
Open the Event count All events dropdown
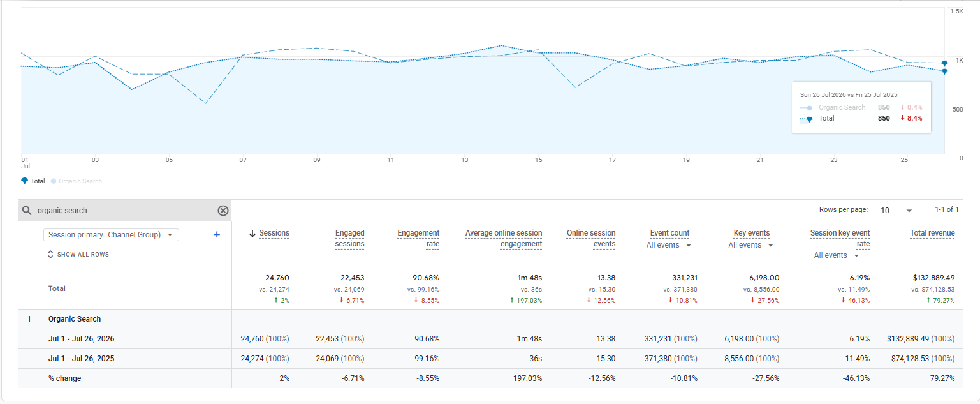click(668, 245)
